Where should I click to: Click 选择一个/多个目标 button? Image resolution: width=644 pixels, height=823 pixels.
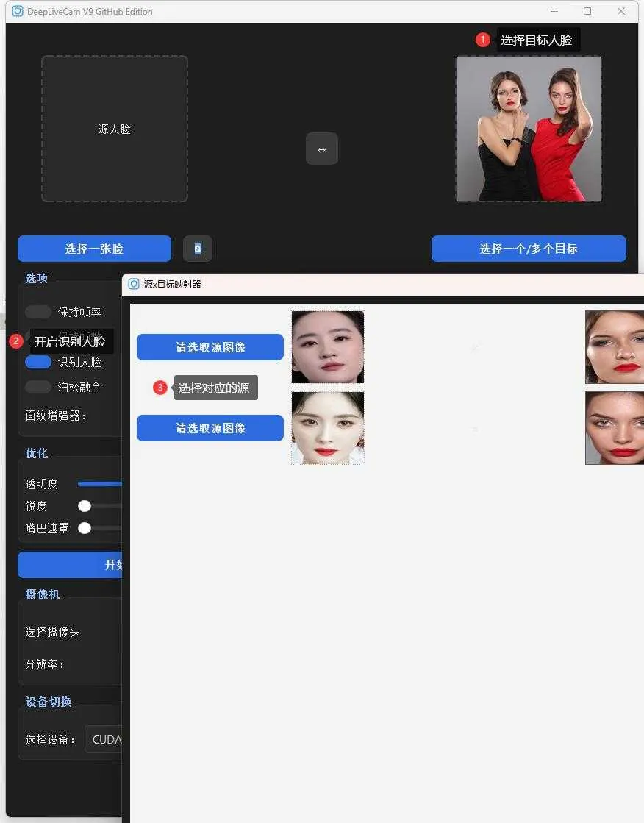tap(529, 249)
